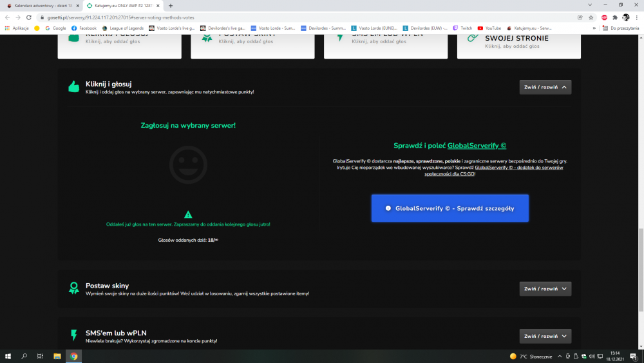Screen dimensions: 644x363
Task: Open the Devilordes's live game bookmark
Action: (223, 28)
